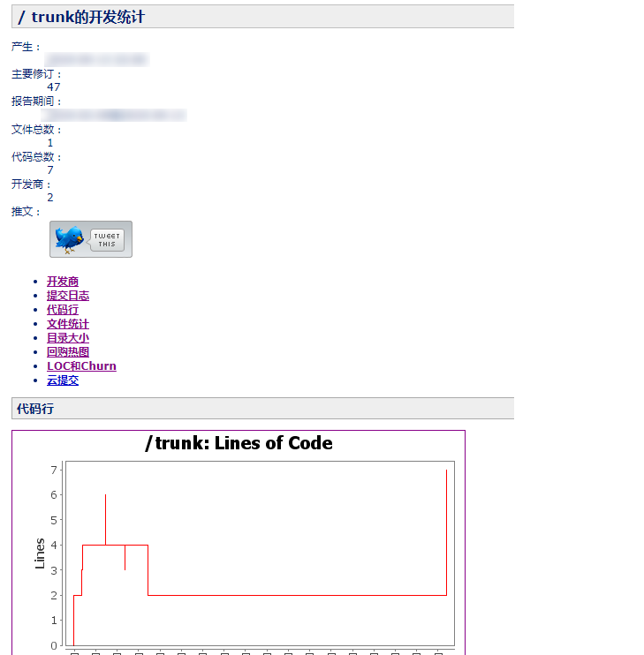Click the 'Lines' y-axis label
This screenshot has width=644, height=655.
(40, 553)
